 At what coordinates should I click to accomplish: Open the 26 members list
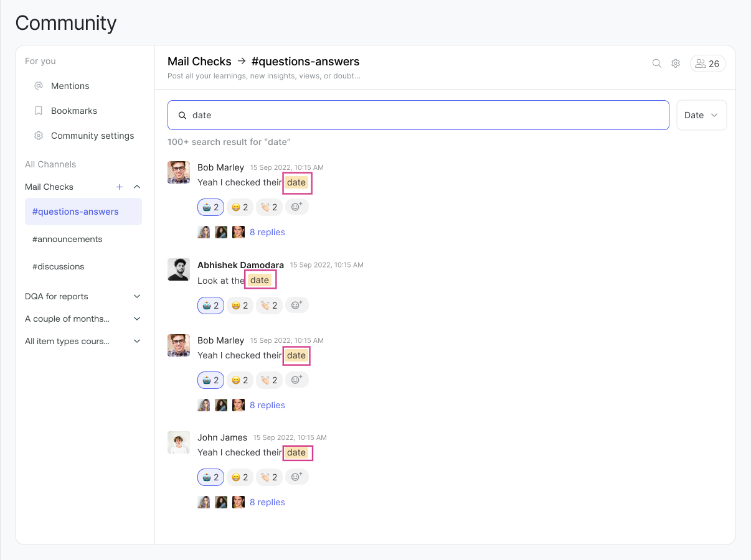pyautogui.click(x=707, y=63)
